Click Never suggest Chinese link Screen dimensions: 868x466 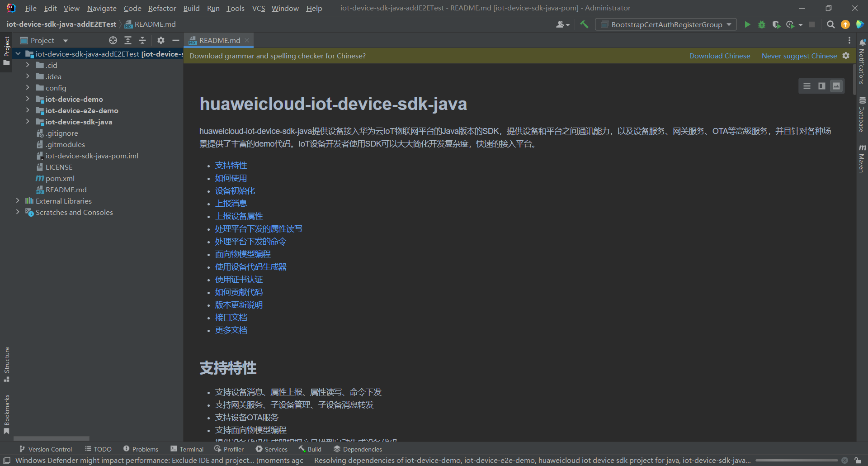799,56
